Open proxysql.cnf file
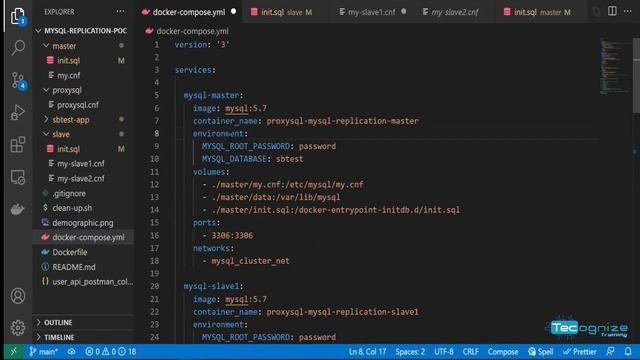Image resolution: width=640 pixels, height=360 pixels. tap(84, 105)
